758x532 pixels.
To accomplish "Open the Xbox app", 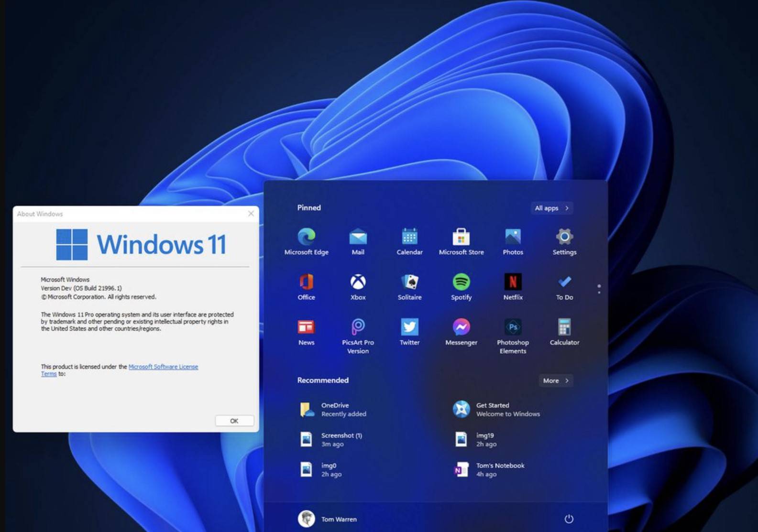I will pos(358,287).
